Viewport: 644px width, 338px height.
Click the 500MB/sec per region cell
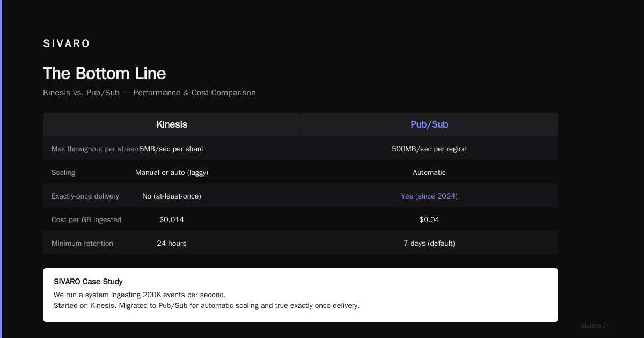click(429, 149)
